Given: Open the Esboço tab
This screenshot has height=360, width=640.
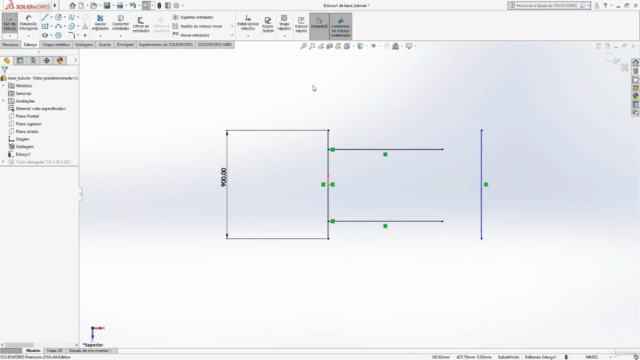Looking at the screenshot, I should tap(30, 44).
